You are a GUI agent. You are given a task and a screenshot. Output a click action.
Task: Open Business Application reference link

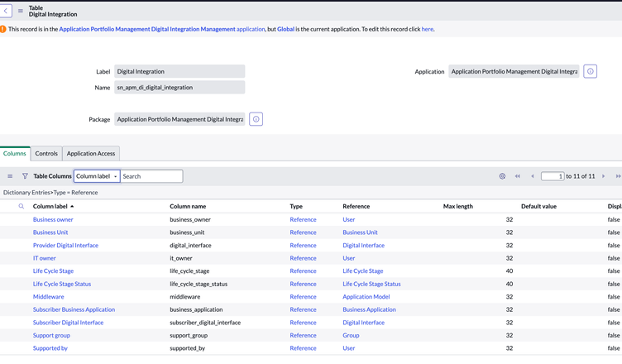(x=369, y=309)
